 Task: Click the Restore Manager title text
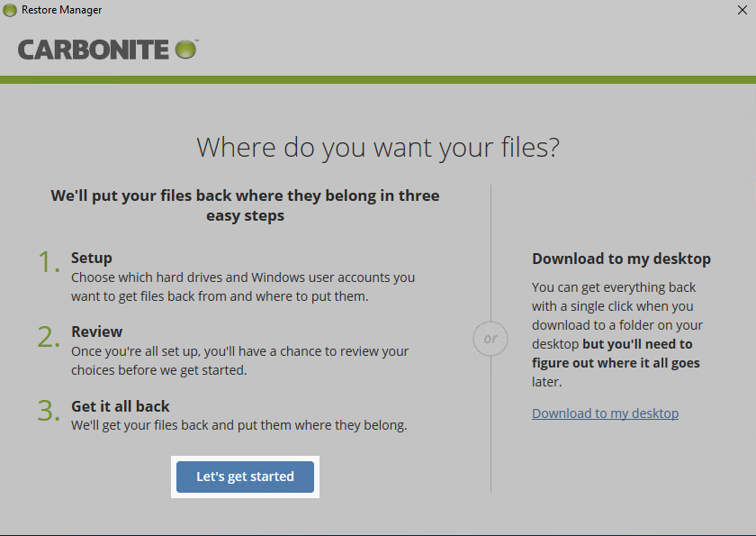(61, 10)
